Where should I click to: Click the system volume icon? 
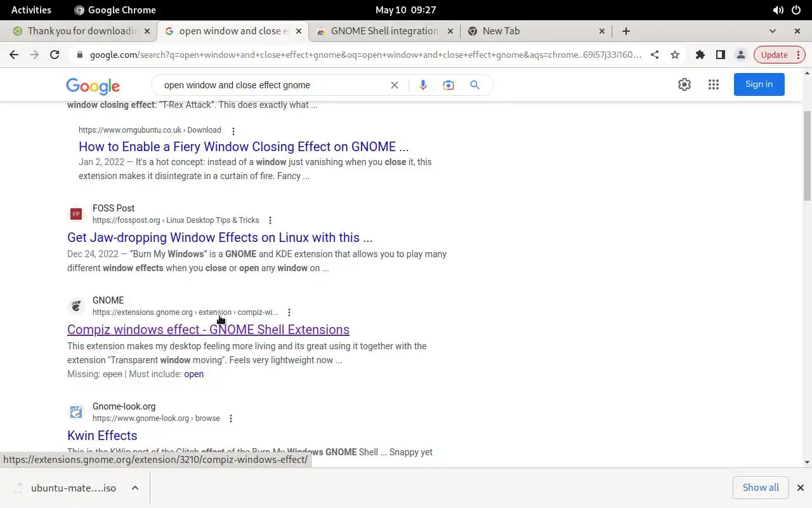coord(778,10)
